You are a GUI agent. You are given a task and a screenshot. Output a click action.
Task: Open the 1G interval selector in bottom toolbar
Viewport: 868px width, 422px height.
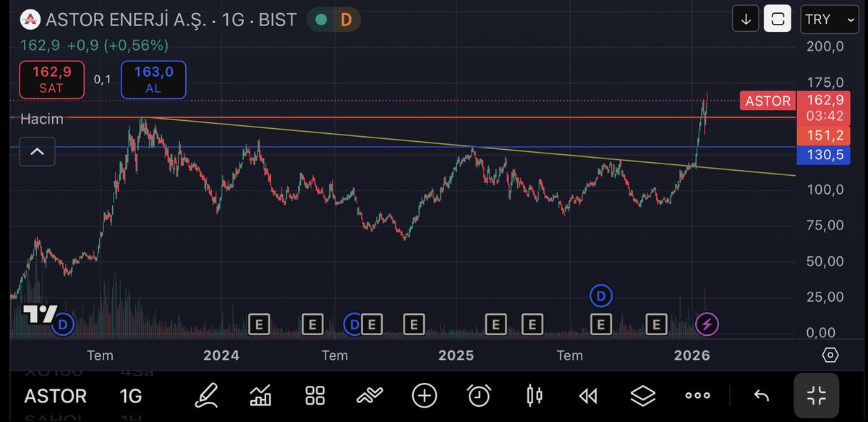pos(131,396)
